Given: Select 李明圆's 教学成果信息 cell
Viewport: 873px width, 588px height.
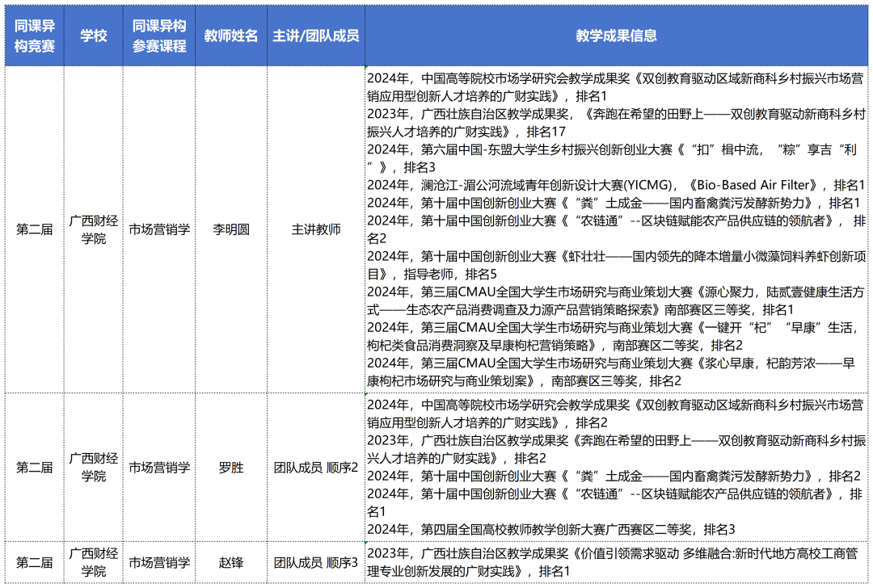Looking at the screenshot, I should tap(616, 229).
